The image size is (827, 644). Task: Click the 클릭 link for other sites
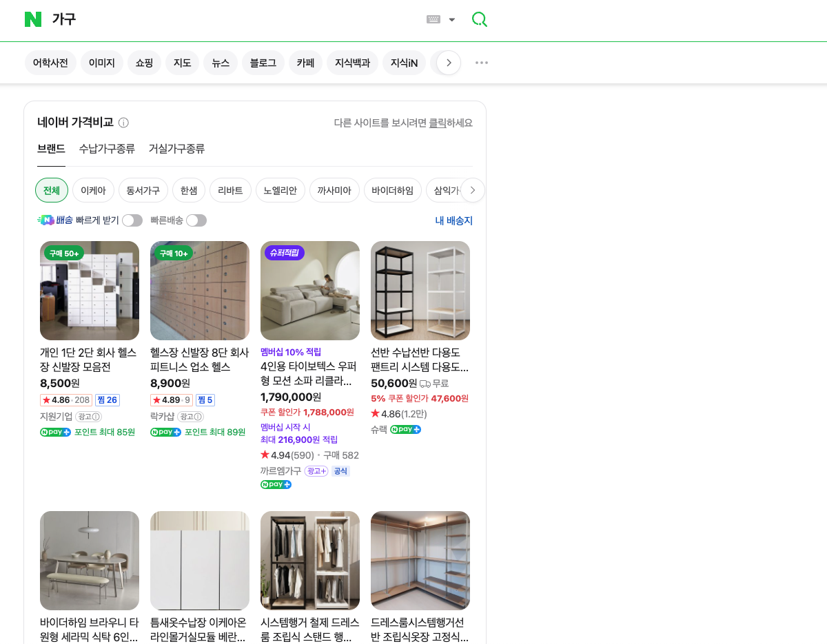[437, 123]
